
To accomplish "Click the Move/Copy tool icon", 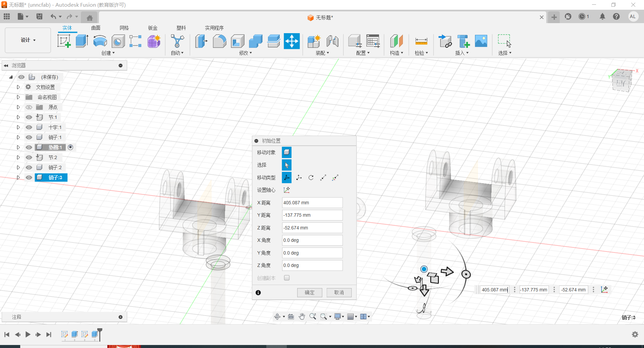I will tap(291, 41).
